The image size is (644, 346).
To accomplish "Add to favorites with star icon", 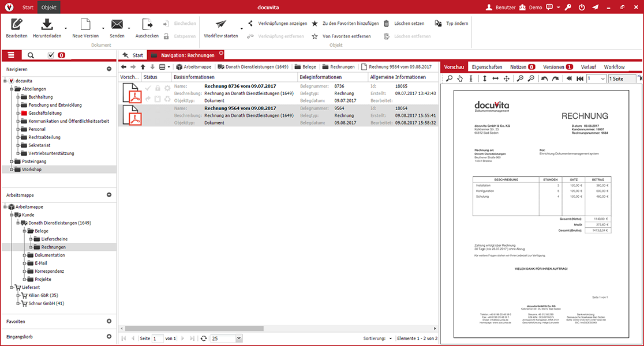I will click(314, 24).
